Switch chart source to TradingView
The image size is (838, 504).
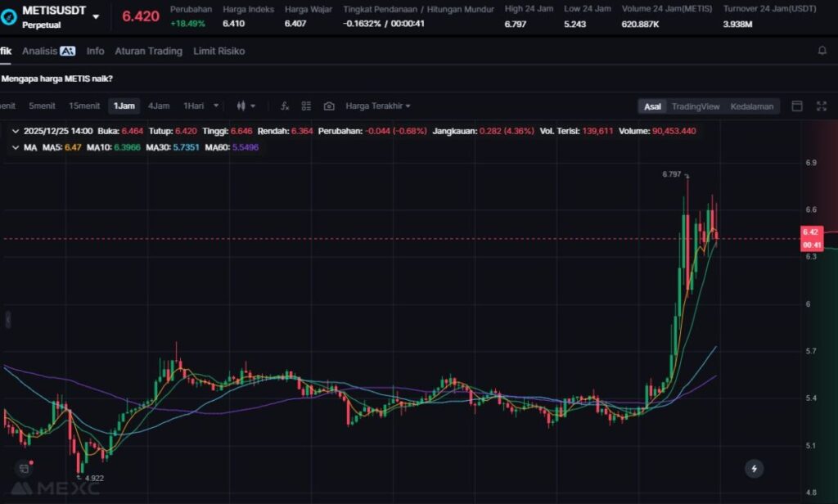(x=695, y=106)
